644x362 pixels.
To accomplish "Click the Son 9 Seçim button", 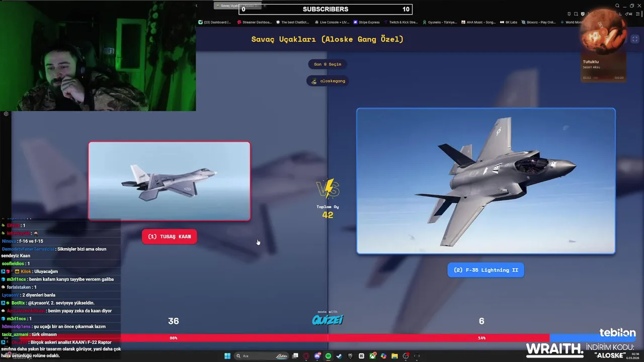I will click(x=328, y=64).
